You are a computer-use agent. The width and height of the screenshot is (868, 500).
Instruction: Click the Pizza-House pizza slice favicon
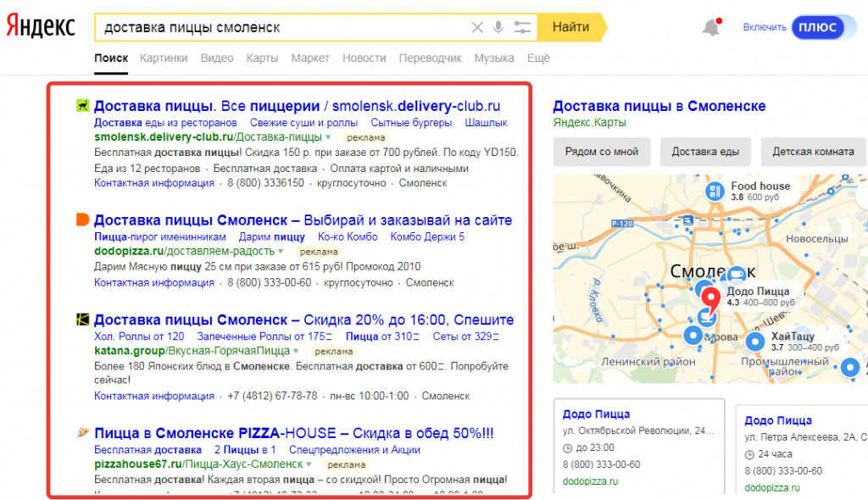coord(82,432)
